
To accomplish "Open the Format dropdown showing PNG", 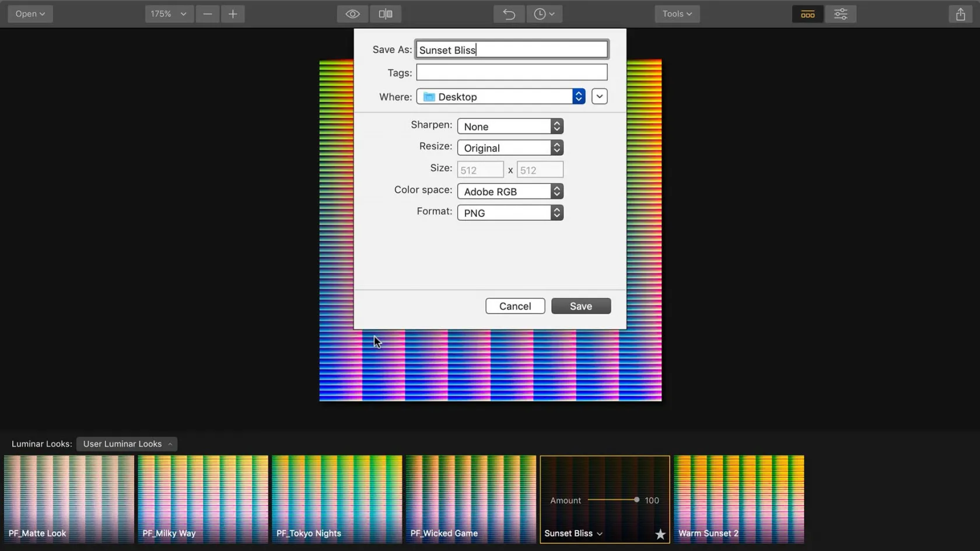I will pos(510,213).
